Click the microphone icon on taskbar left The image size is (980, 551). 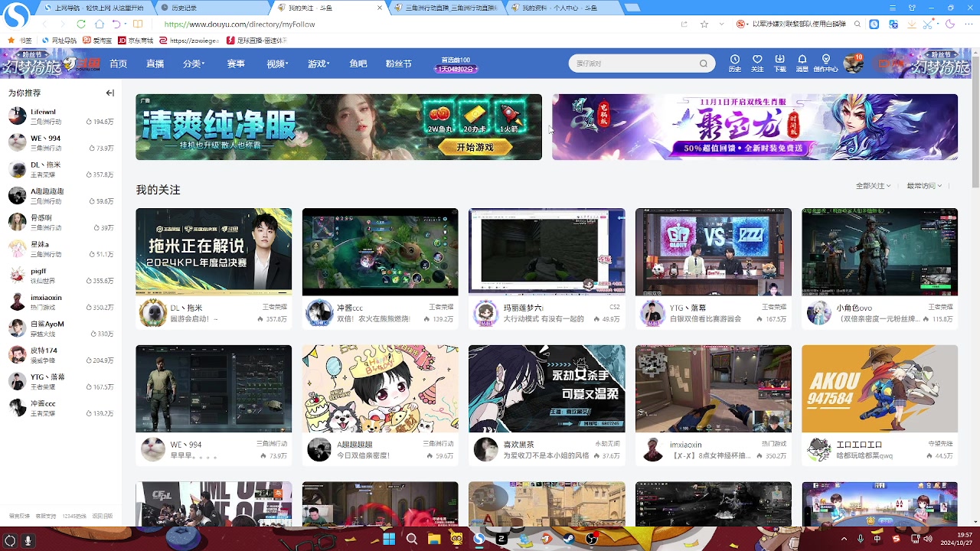coord(28,540)
